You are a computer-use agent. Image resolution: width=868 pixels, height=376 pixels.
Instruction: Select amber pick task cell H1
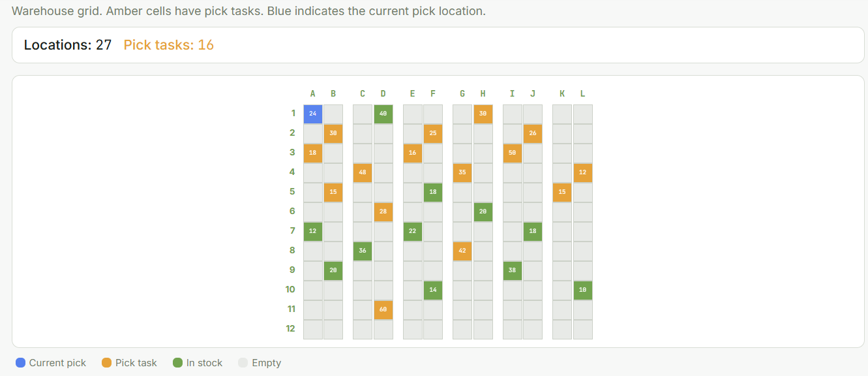coord(483,114)
